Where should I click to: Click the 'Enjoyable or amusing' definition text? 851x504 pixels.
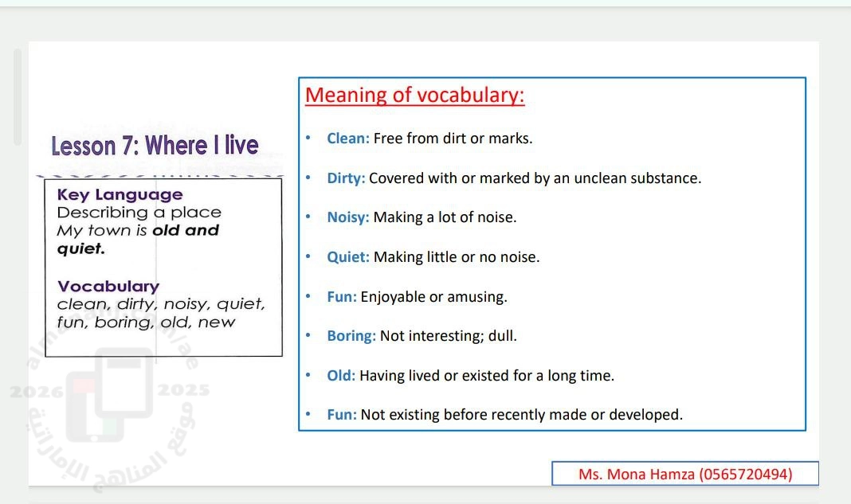point(433,297)
